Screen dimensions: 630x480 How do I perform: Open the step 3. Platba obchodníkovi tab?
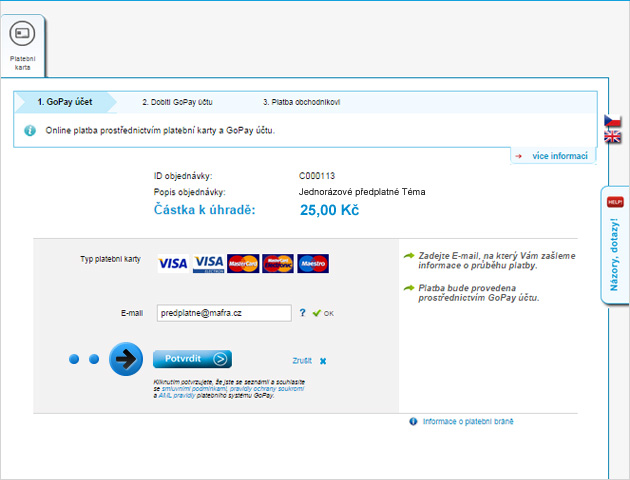301,102
